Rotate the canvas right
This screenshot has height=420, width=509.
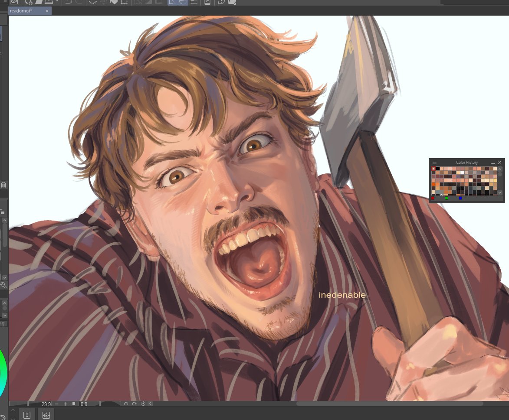[135, 404]
